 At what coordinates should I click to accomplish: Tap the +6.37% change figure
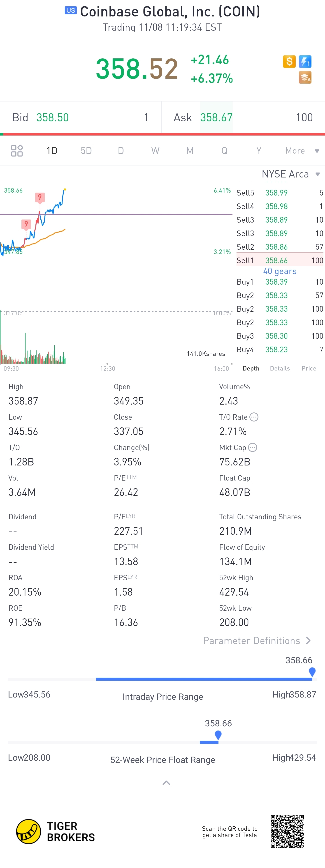coord(212,78)
